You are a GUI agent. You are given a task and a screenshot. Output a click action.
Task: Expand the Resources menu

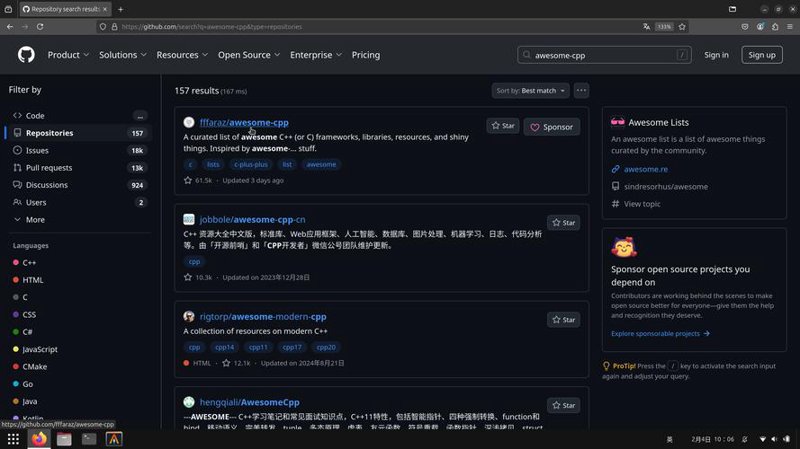click(182, 55)
